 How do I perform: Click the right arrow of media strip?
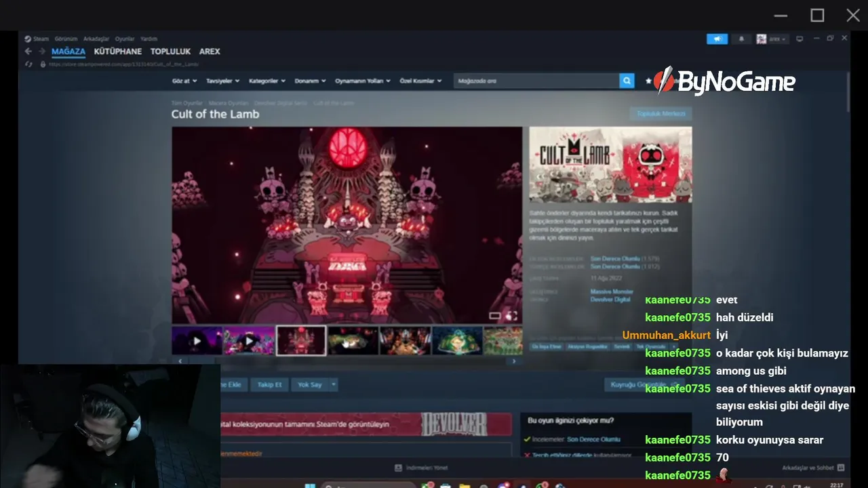(514, 361)
